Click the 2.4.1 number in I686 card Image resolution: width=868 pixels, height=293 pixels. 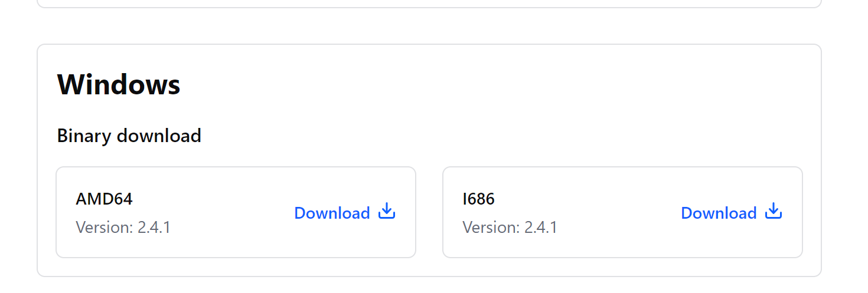click(541, 228)
